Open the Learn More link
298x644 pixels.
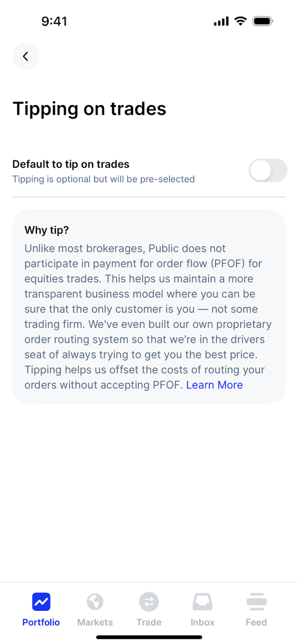(214, 385)
